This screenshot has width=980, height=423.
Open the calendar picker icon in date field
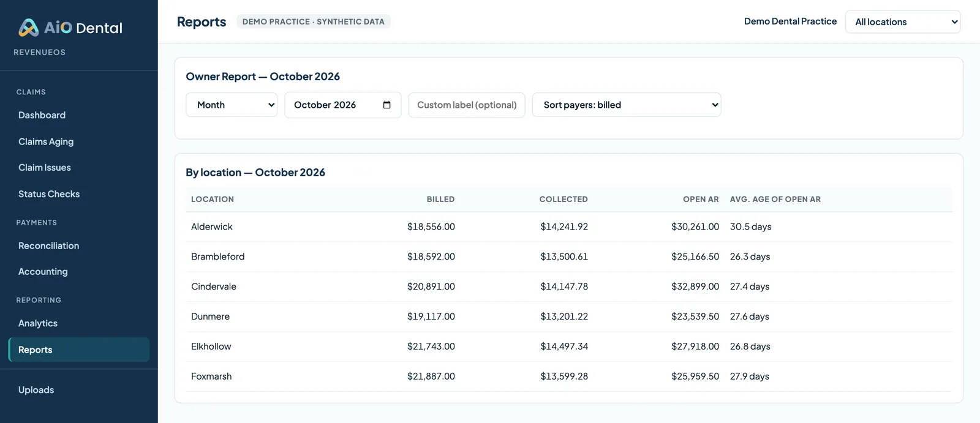pyautogui.click(x=386, y=105)
